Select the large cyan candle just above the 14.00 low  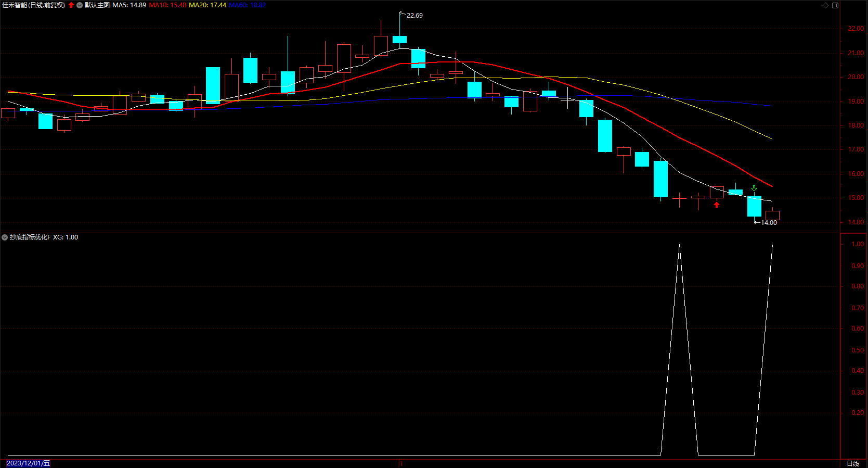[754, 206]
